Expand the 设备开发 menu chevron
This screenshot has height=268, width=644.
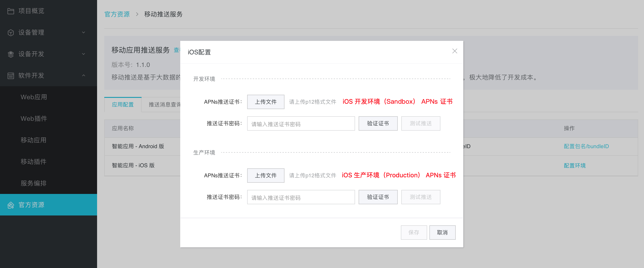coord(84,54)
